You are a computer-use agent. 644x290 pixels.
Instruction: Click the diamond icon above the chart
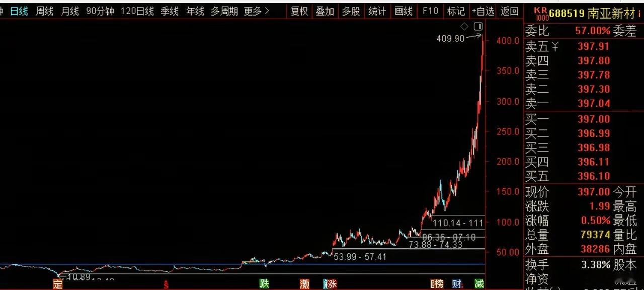[x=464, y=26]
